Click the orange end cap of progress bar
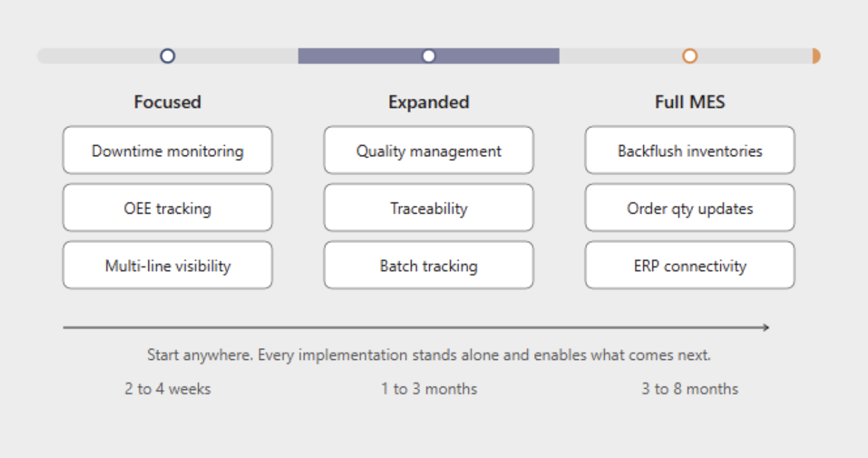868x458 pixels. pos(816,56)
